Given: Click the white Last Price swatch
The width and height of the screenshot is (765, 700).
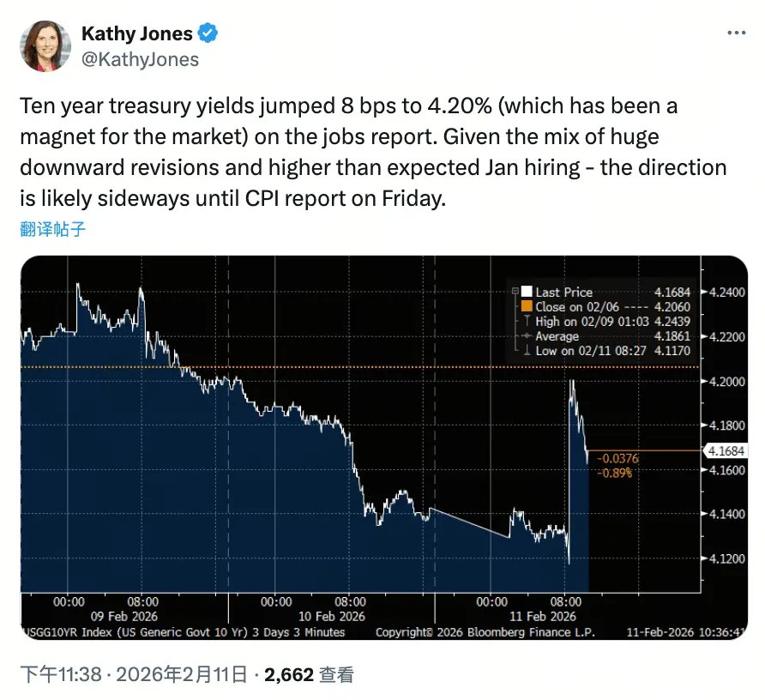Looking at the screenshot, I should tap(526, 292).
